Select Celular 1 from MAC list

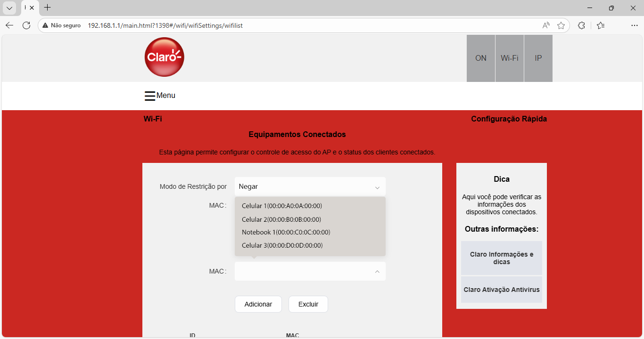[281, 206]
